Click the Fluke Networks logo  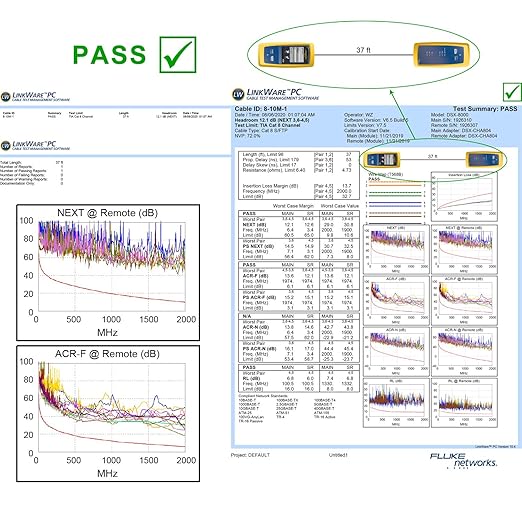463,460
